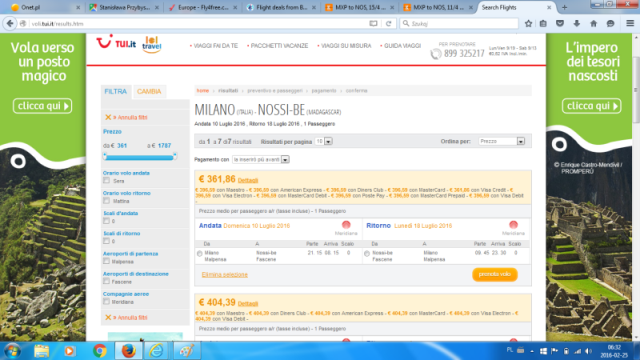Open the bookmarks list icon

[543, 24]
